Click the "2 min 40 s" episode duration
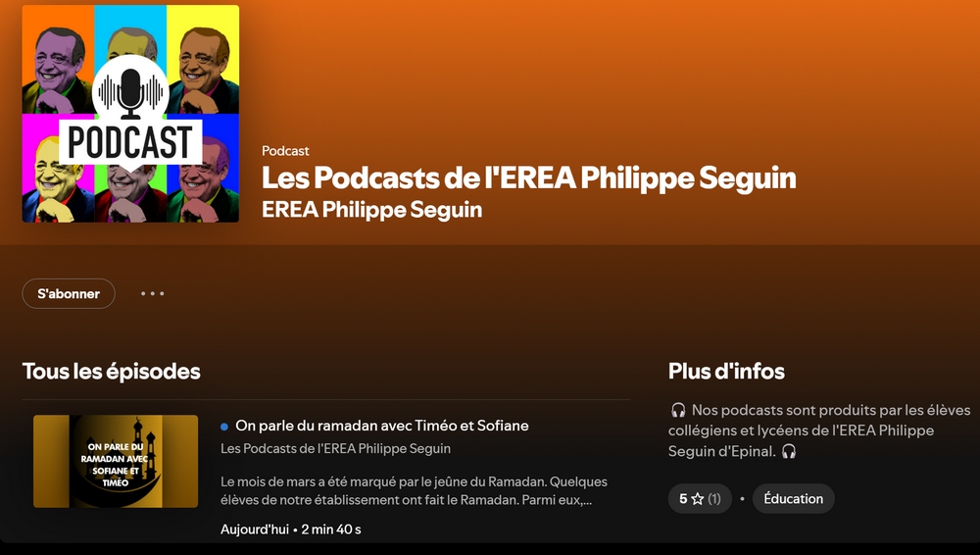Screen dimensions: 980x555 click(331, 530)
